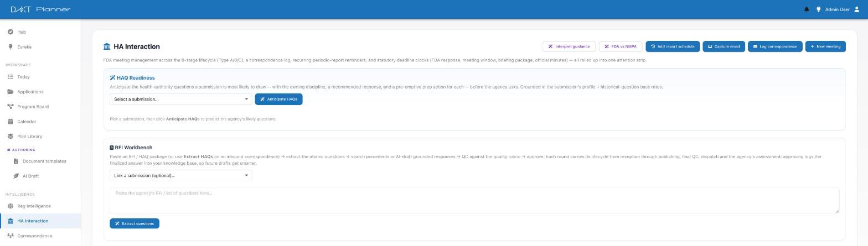Image resolution: width=868 pixels, height=246 pixels.
Task: Click the DXT Planner logo
Action: pos(40,9)
